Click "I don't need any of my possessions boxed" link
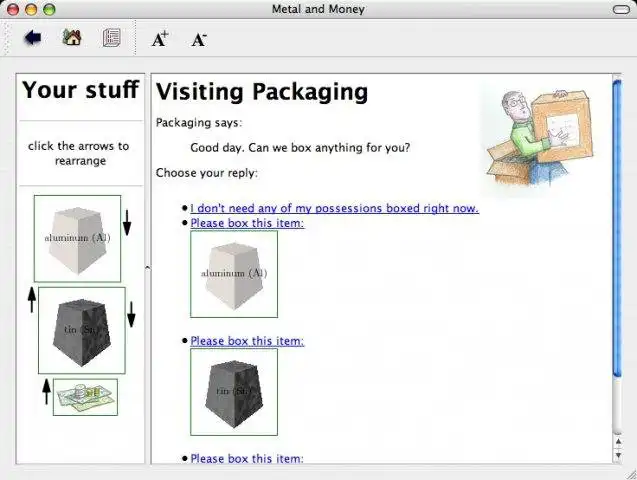 click(334, 208)
